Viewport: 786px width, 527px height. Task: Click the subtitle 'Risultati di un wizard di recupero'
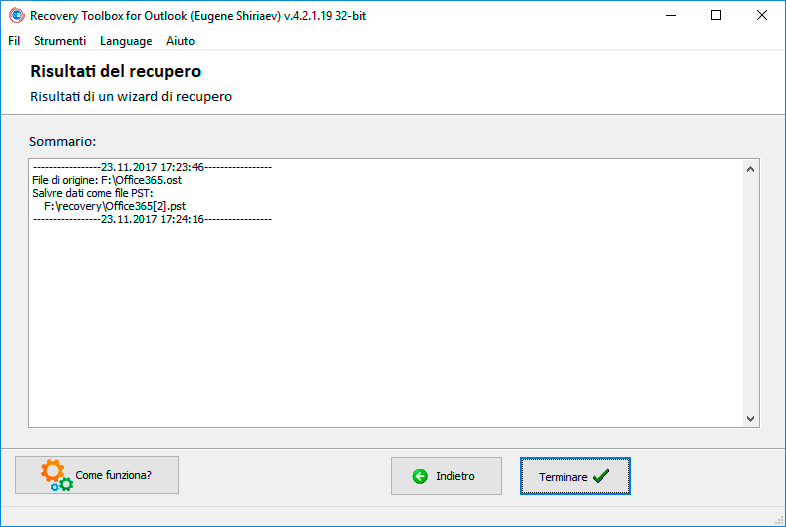pos(131,96)
